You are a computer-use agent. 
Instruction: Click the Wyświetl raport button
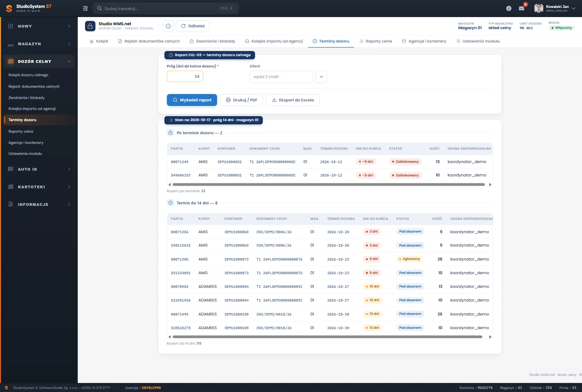[192, 100]
